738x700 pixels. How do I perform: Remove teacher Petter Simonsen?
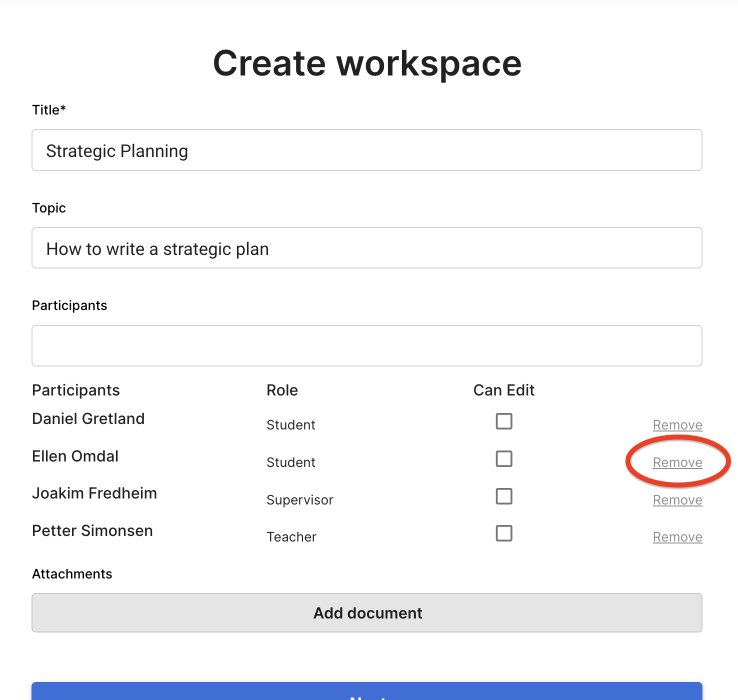677,537
